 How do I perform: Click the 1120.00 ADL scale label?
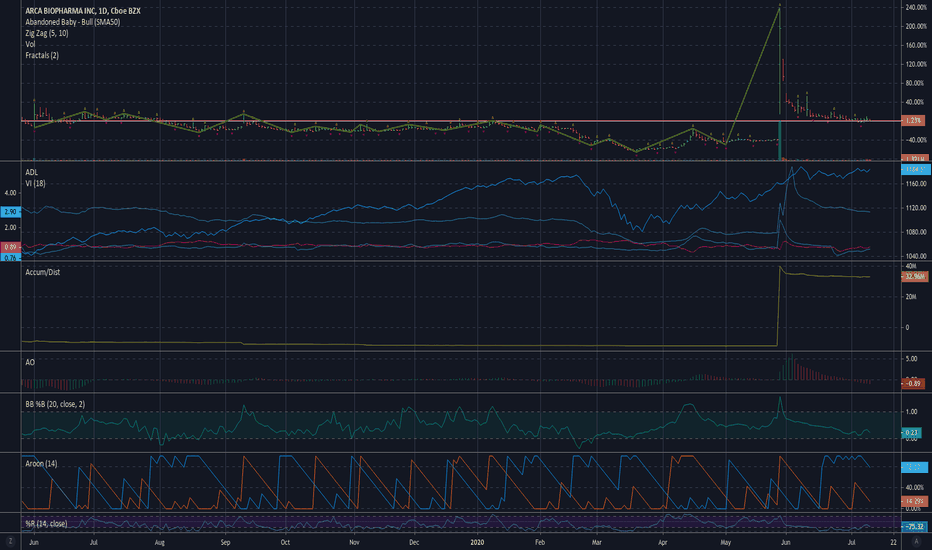tap(916, 208)
